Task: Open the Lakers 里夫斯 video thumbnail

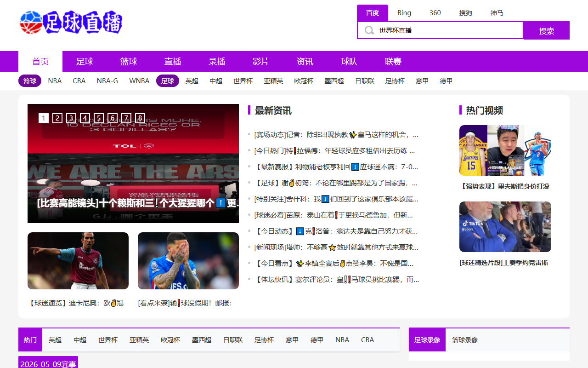Action: coord(505,150)
